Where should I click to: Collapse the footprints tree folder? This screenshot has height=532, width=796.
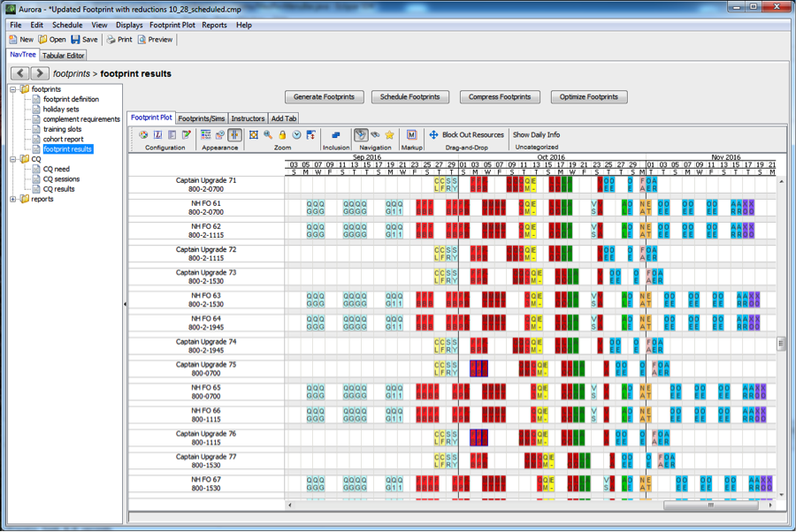pyautogui.click(x=13, y=89)
